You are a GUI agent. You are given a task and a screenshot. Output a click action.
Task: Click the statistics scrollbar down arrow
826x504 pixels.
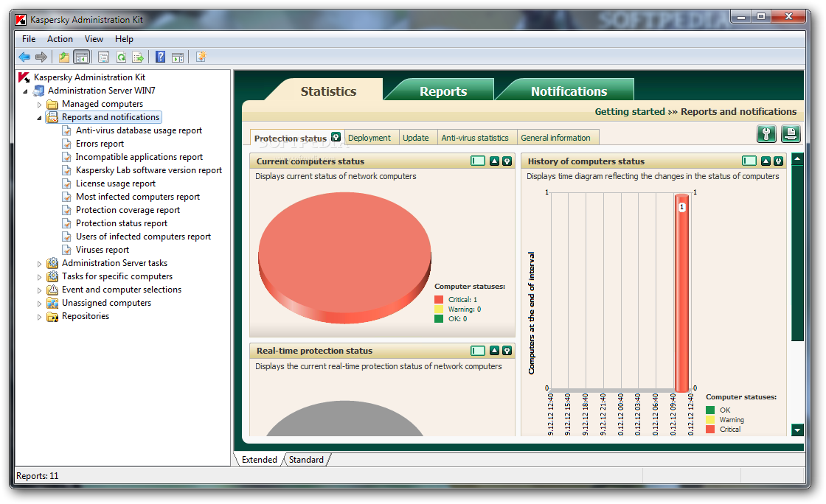(797, 430)
